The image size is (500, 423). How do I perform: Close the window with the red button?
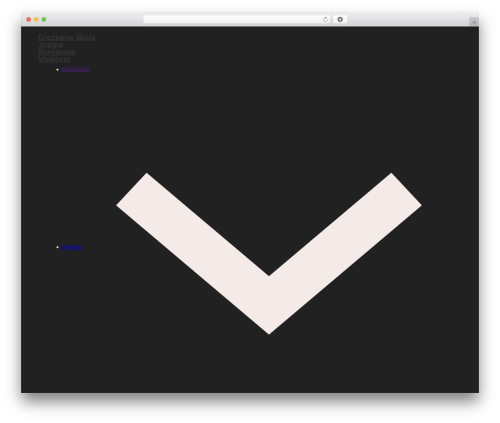pos(29,19)
